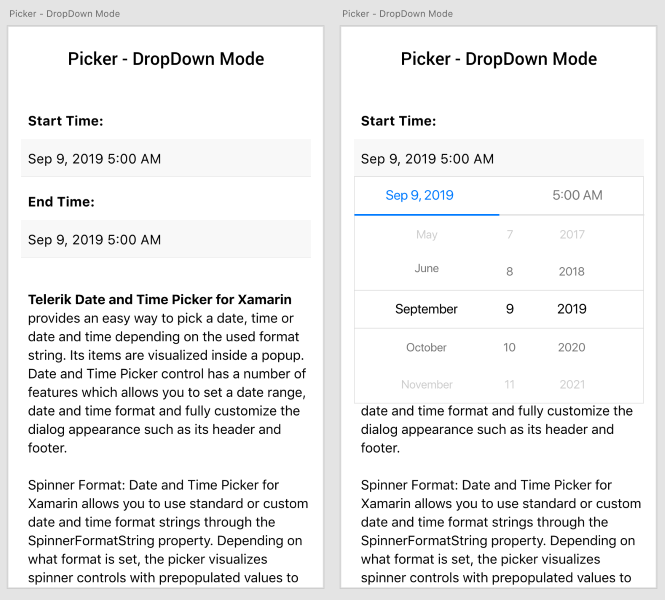Select year 2020 in year spinner
The image size is (665, 600).
pyautogui.click(x=572, y=347)
